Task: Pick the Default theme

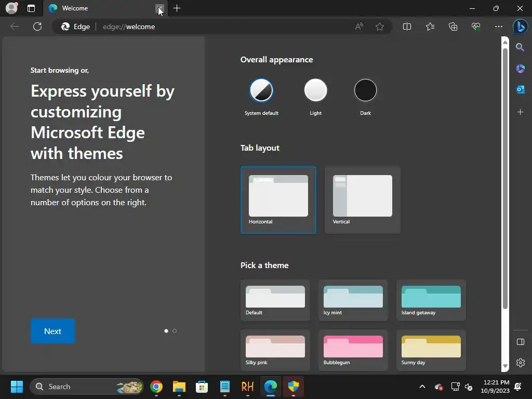Action: tap(275, 300)
